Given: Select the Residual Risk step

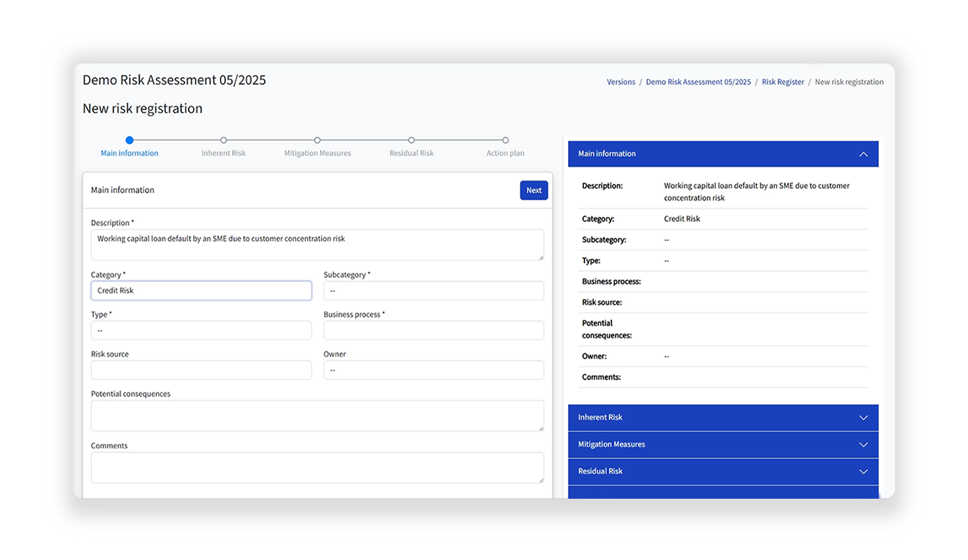Looking at the screenshot, I should click(411, 140).
